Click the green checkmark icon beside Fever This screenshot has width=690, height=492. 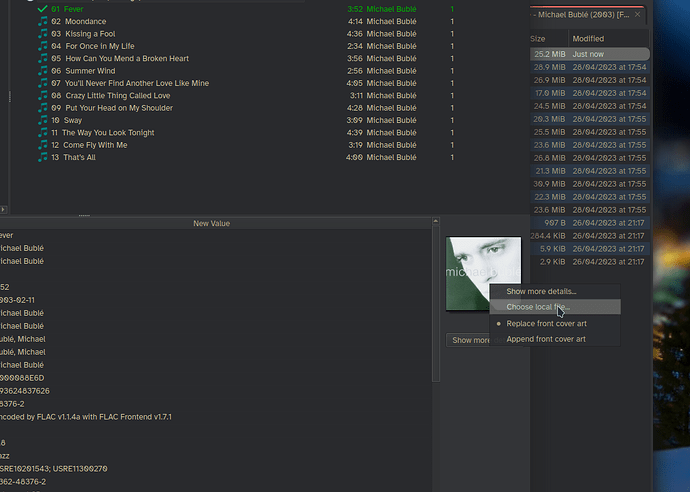[x=42, y=9]
